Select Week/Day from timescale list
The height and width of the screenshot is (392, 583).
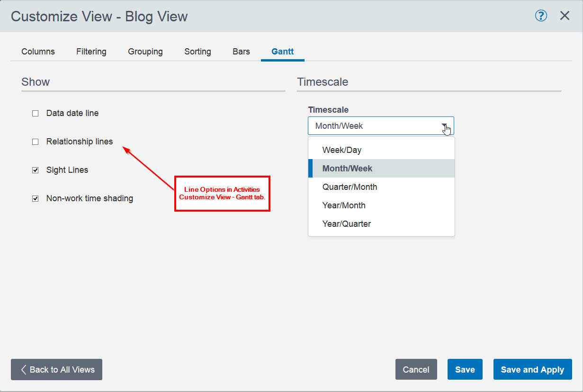pyautogui.click(x=342, y=150)
